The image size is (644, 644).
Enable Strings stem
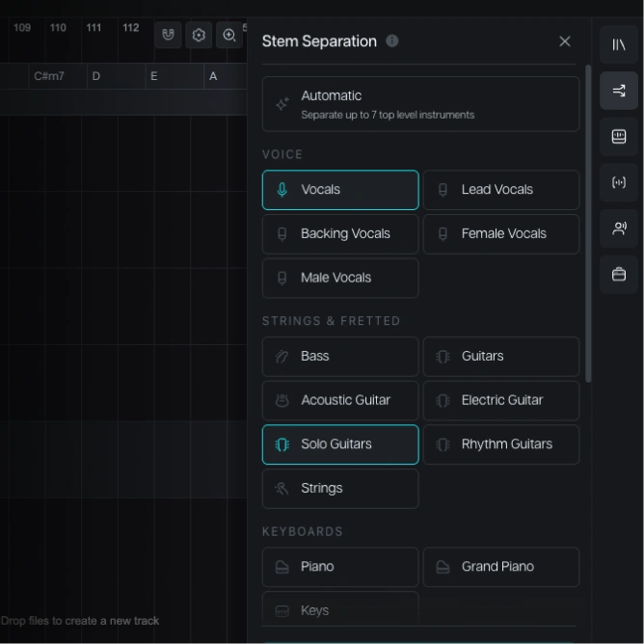340,489
